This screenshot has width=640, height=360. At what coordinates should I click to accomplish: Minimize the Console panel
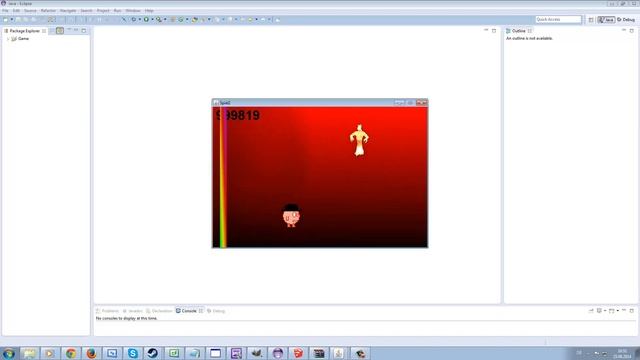[624, 311]
